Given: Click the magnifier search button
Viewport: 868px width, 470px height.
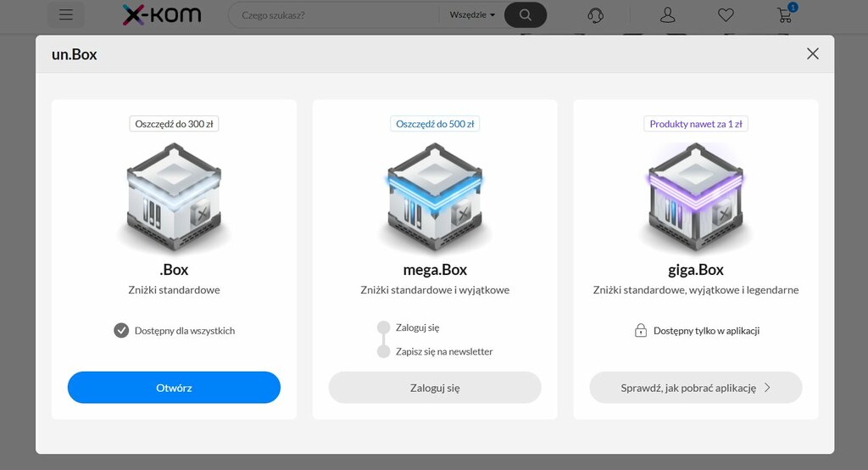Looking at the screenshot, I should point(526,15).
